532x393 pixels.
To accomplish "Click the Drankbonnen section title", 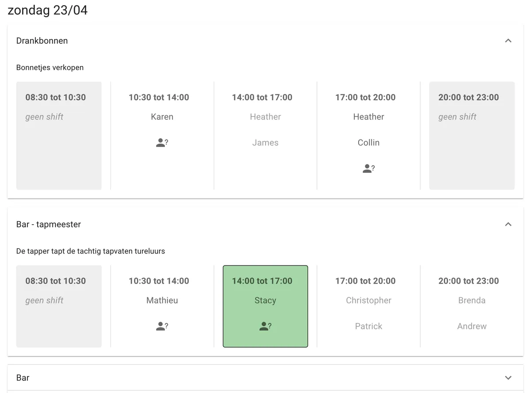I will click(42, 41).
